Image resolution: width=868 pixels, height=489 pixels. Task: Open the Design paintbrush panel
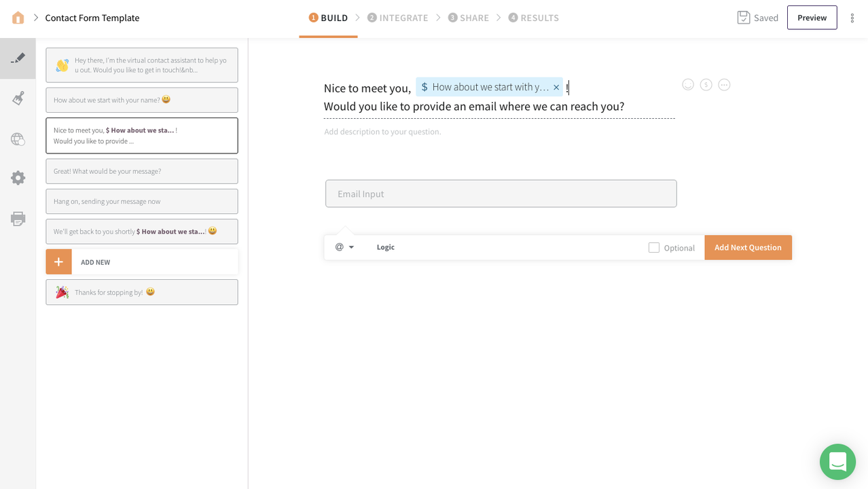click(18, 98)
